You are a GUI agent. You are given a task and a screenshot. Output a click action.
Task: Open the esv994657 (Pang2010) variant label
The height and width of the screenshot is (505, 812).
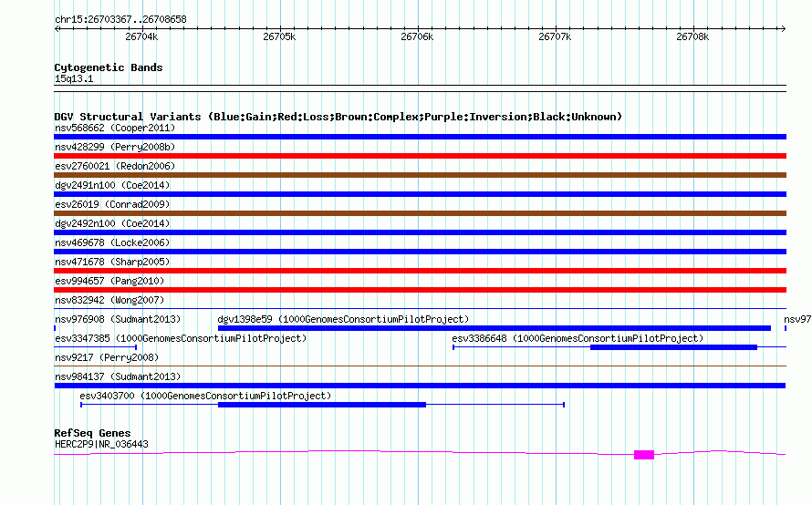109,281
